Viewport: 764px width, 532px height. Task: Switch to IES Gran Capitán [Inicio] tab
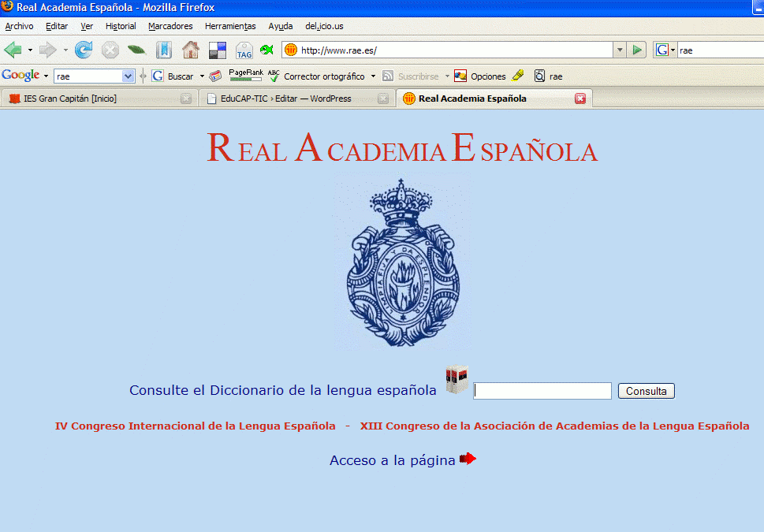click(x=99, y=99)
